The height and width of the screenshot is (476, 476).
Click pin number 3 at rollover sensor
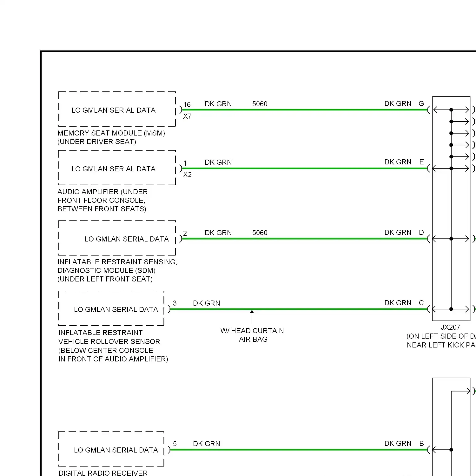[x=175, y=303]
